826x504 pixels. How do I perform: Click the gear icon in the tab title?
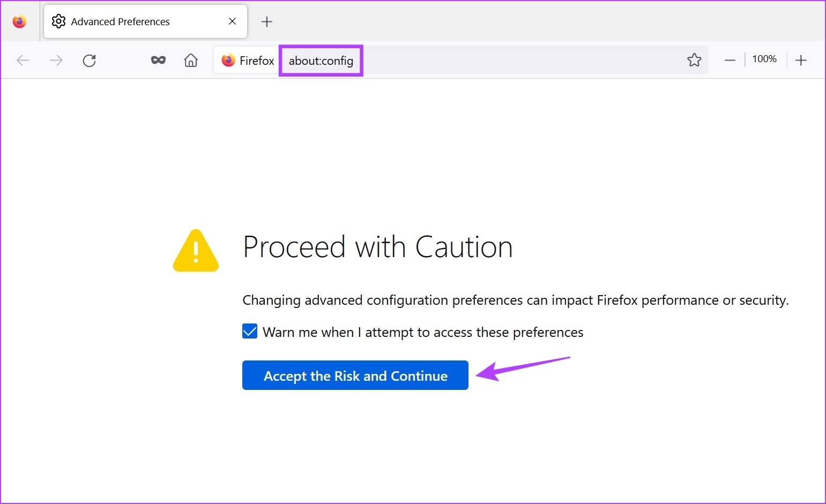tap(59, 21)
